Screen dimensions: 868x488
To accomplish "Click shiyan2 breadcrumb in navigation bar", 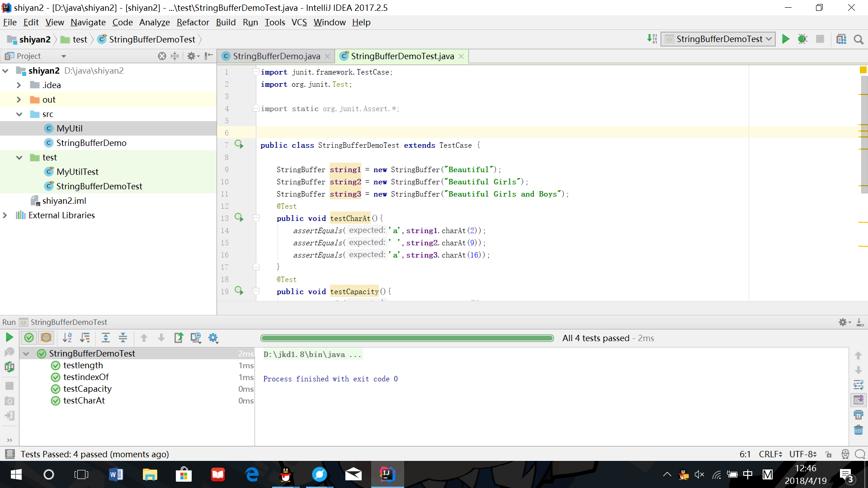I will [29, 39].
